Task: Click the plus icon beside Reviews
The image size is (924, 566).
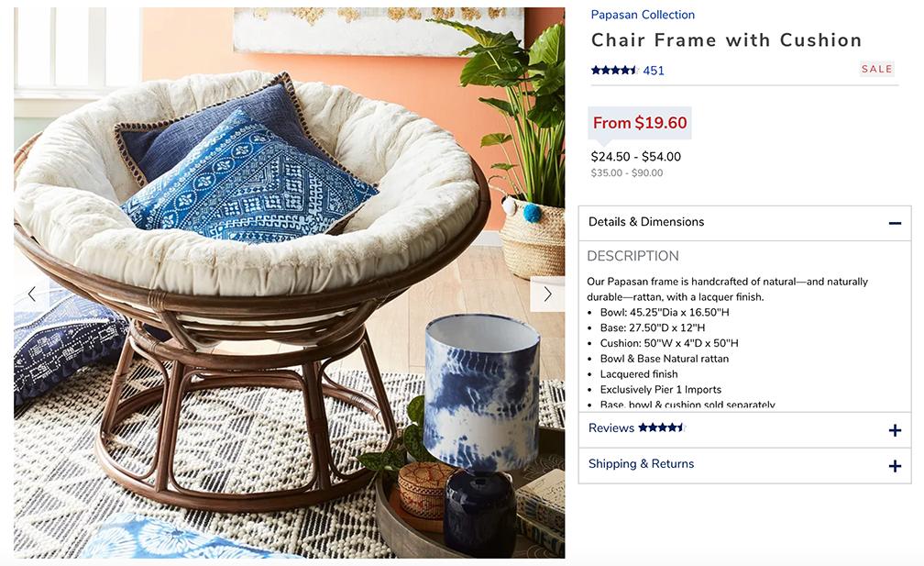Action: 895,430
